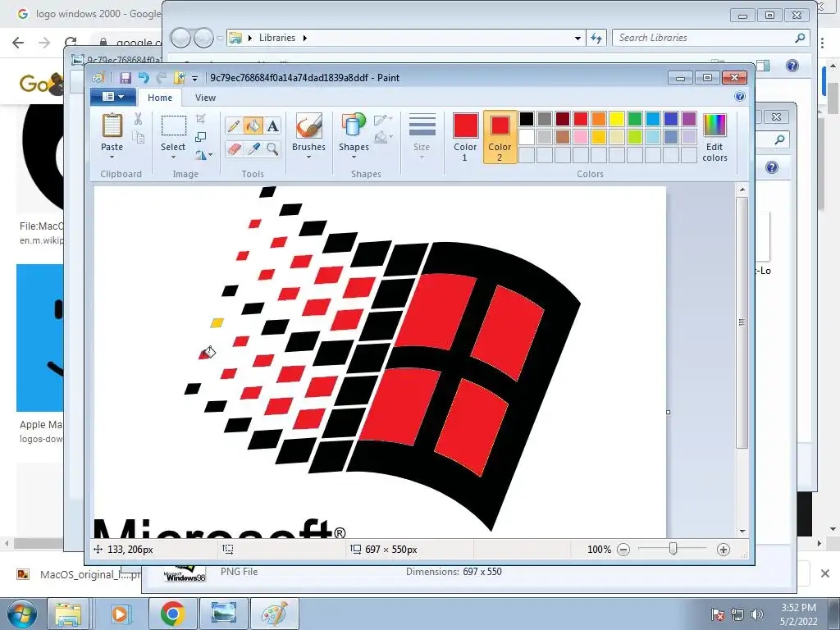The image size is (840, 630).
Task: Click the Windows Start orb
Action: [22, 614]
